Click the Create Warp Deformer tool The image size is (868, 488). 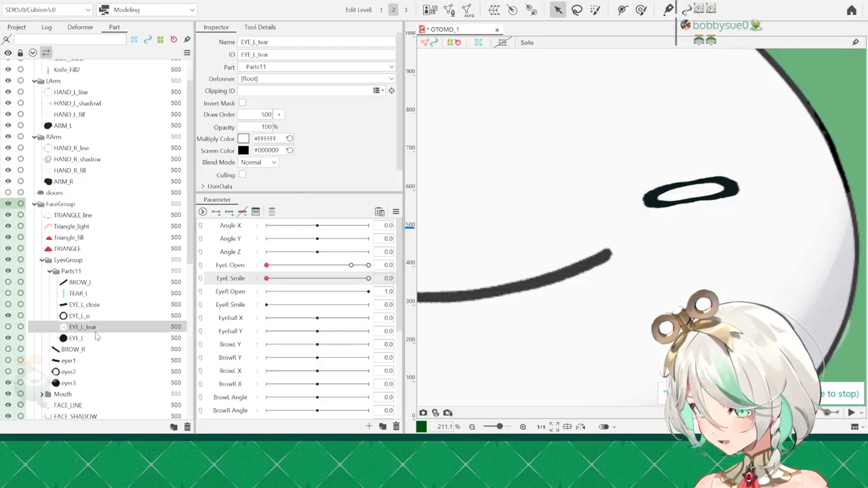click(494, 9)
